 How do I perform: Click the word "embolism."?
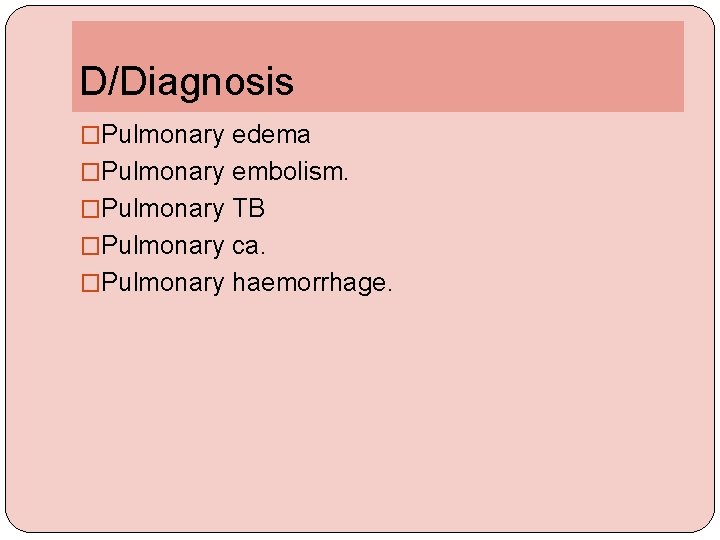point(290,172)
